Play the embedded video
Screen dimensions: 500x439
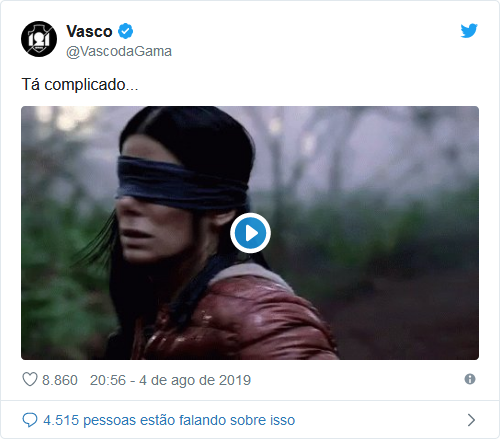pyautogui.click(x=250, y=233)
